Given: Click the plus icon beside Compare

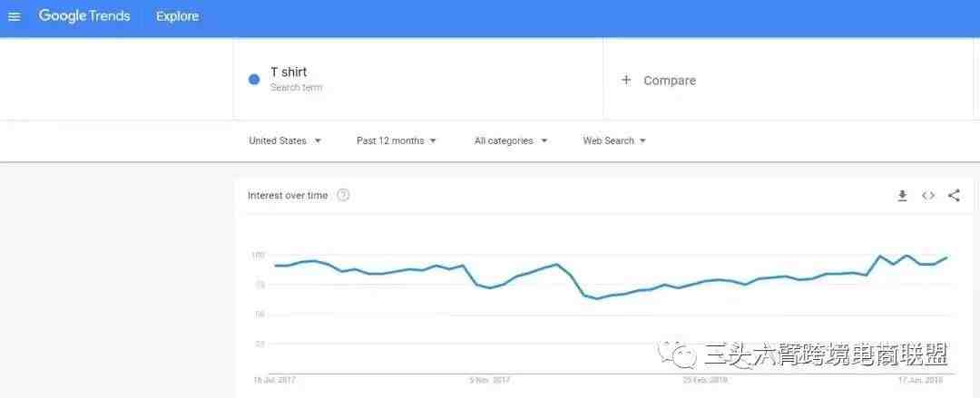Looking at the screenshot, I should [626, 80].
